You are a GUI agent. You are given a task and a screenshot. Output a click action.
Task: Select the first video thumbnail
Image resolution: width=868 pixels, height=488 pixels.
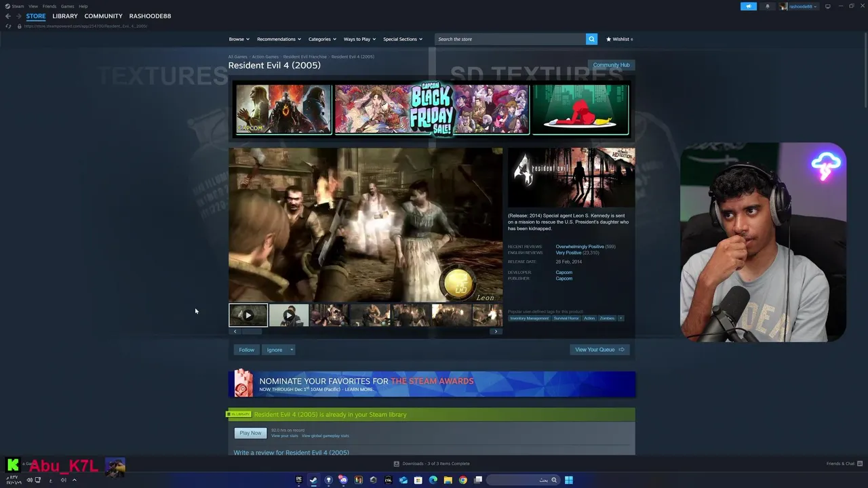(248, 315)
